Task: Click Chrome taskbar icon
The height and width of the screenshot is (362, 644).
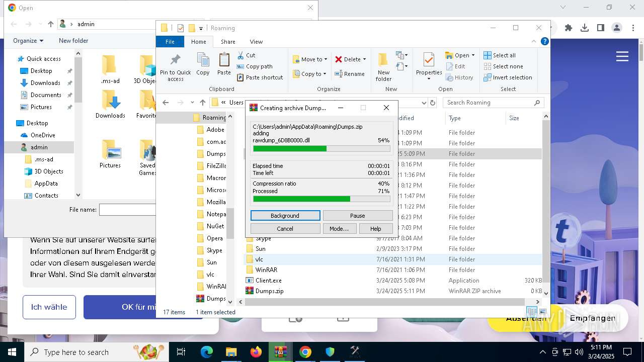Action: coord(305,352)
